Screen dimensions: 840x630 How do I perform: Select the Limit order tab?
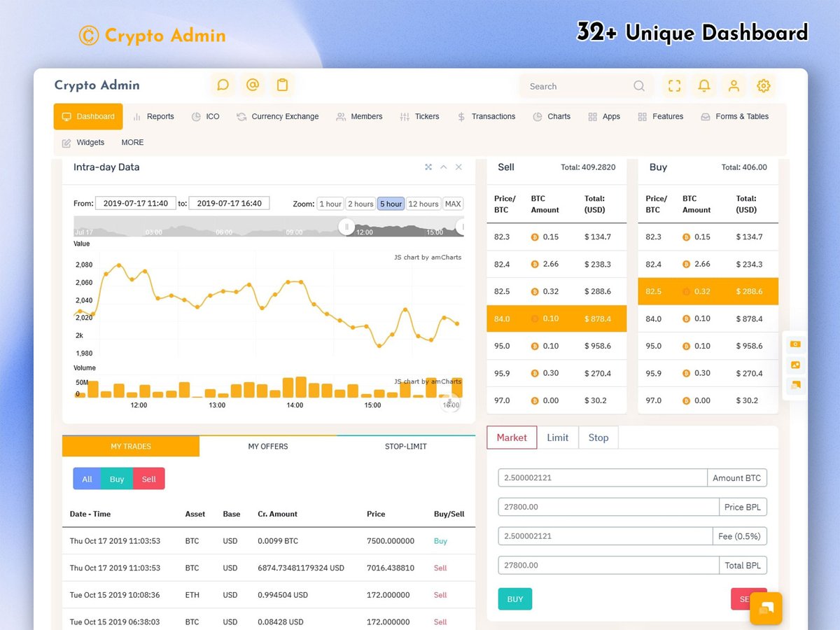(558, 437)
